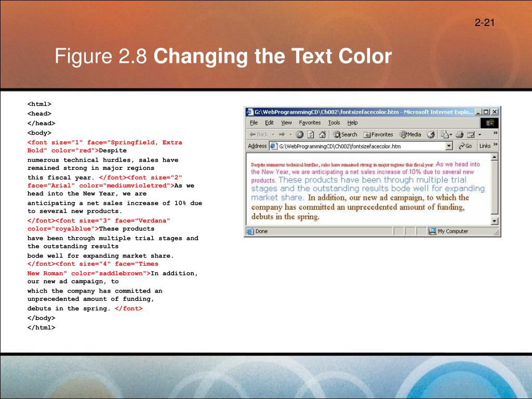The width and height of the screenshot is (532, 399).
Task: Open the Tools menu
Action: 334,123
